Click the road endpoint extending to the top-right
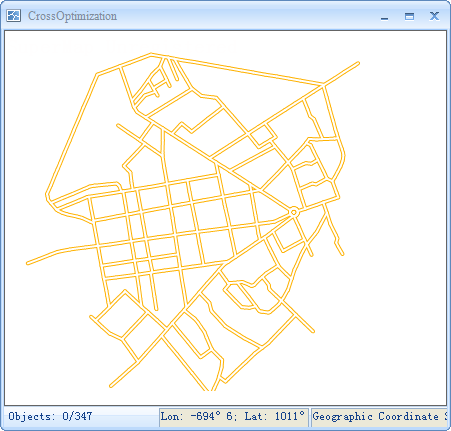Screen dimensions: 451x431 pos(358,63)
